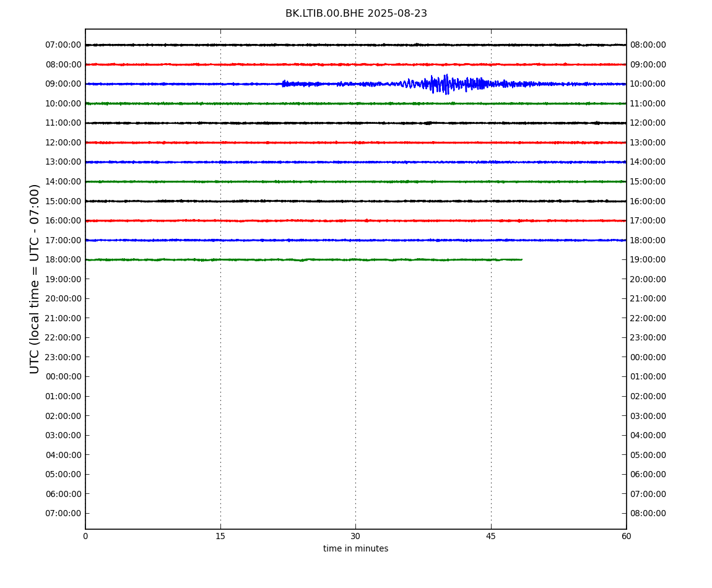Select the left-axis 11:00:00 label

point(64,123)
